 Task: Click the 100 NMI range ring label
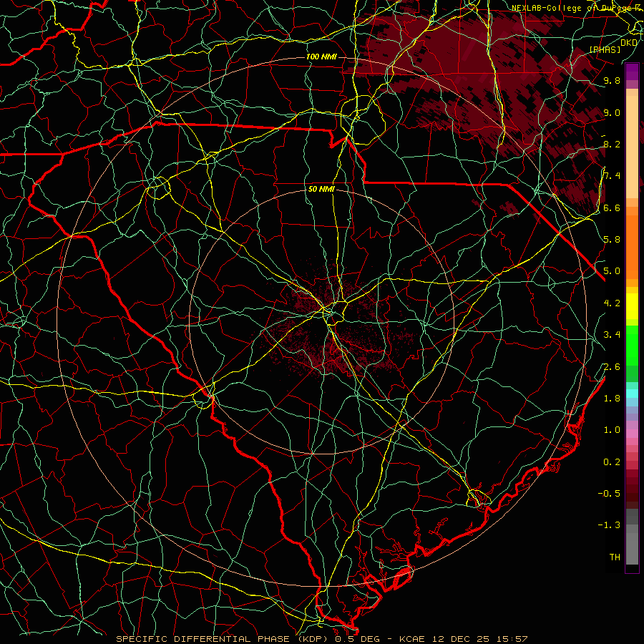point(321,57)
